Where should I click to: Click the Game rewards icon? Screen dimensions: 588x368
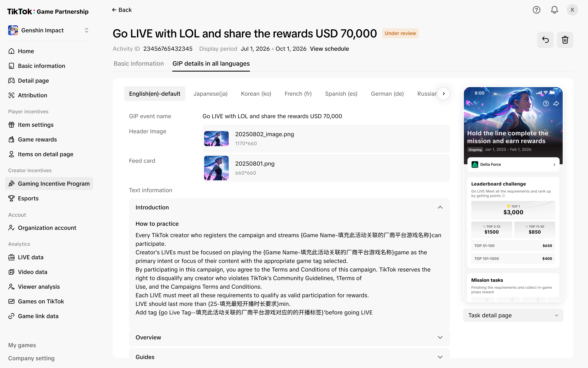(11, 139)
